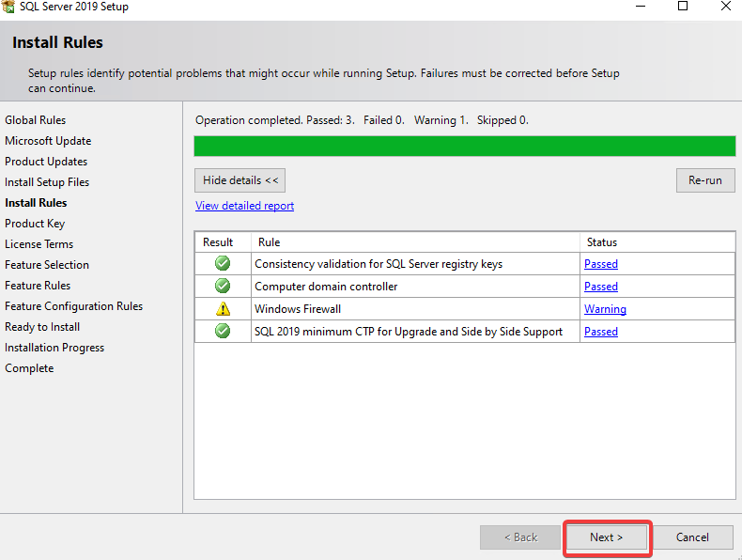
Task: Open the Windows Firewall Warning link
Action: [x=605, y=309]
